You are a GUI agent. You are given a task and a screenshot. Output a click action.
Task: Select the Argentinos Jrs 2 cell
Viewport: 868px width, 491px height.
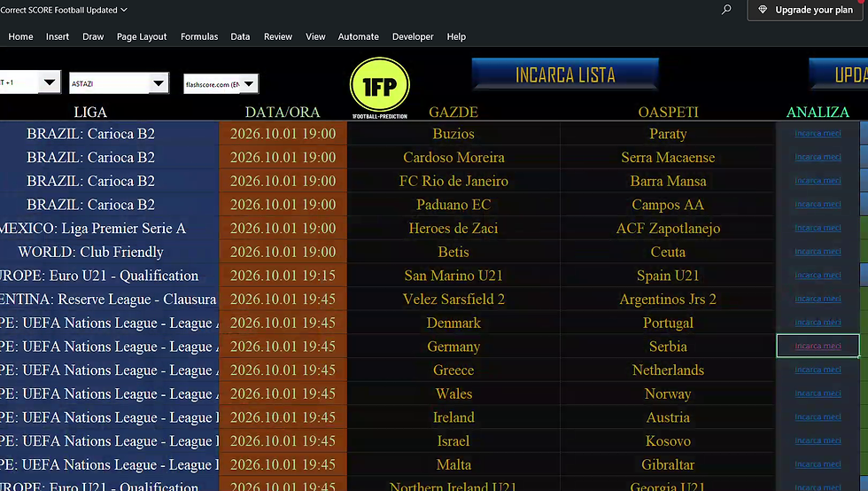point(668,300)
